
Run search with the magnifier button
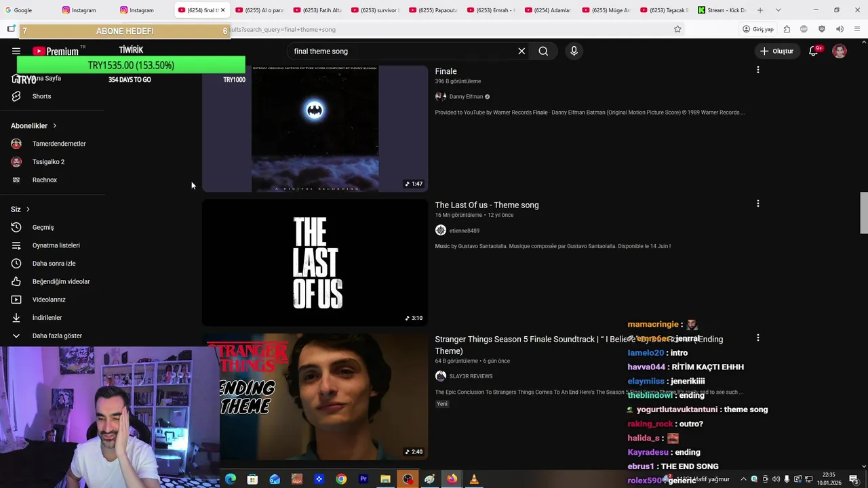(x=543, y=51)
